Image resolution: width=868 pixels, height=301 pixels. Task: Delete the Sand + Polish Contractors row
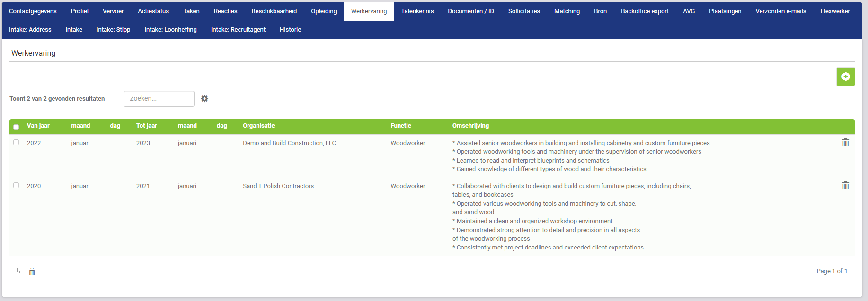pyautogui.click(x=845, y=186)
